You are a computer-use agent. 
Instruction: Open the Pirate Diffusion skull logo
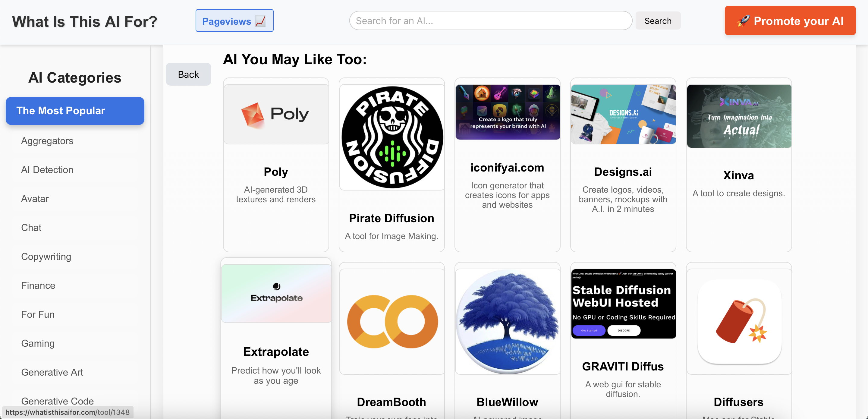click(392, 137)
